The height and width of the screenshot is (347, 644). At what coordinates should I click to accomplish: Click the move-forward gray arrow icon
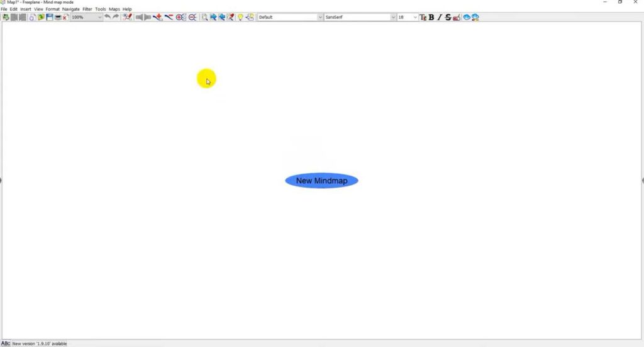click(x=147, y=17)
